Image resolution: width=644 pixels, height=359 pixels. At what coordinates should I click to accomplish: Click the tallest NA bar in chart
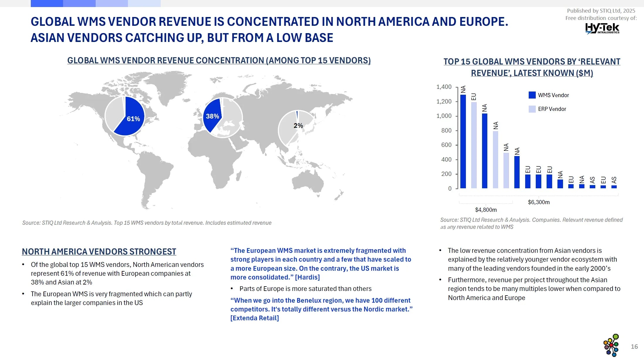pos(463,141)
